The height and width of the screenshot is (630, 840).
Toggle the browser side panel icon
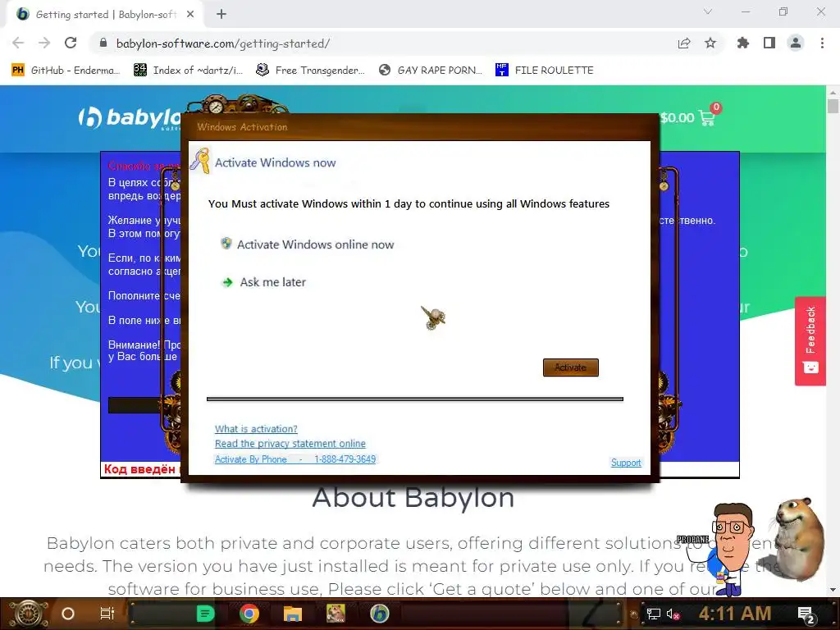[x=769, y=43]
